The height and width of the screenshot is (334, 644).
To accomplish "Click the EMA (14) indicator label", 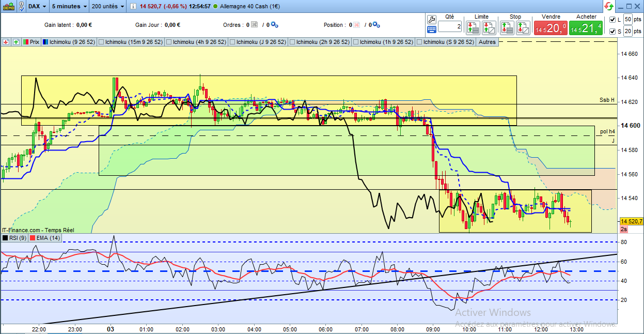I will pyautogui.click(x=45, y=238).
